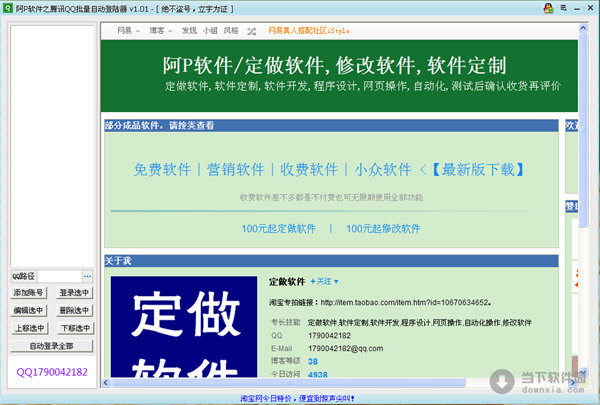Viewport: 600px width, 405px height.
Task: Click the 定做软件 profile name
Action: coord(287,282)
